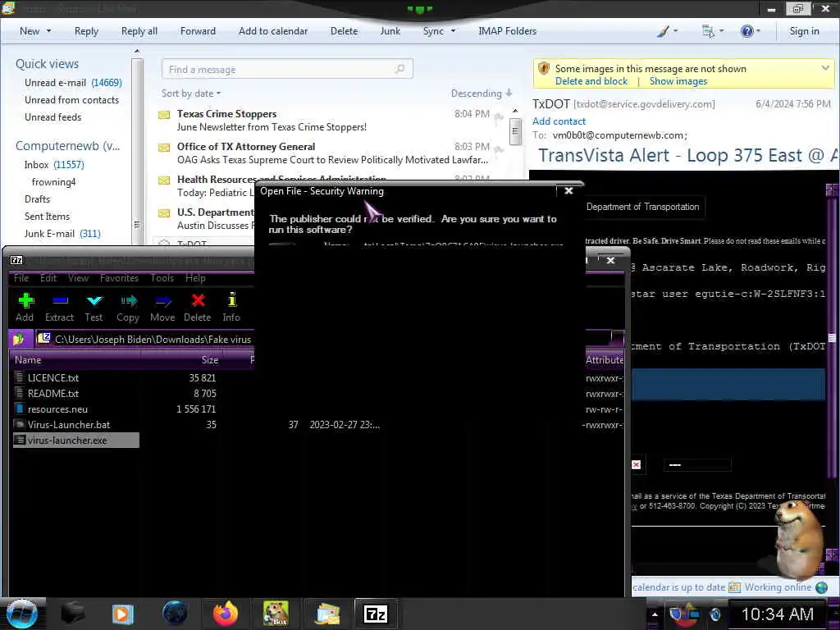
Task: Open the help question mark icon in Mail
Action: pos(746,31)
